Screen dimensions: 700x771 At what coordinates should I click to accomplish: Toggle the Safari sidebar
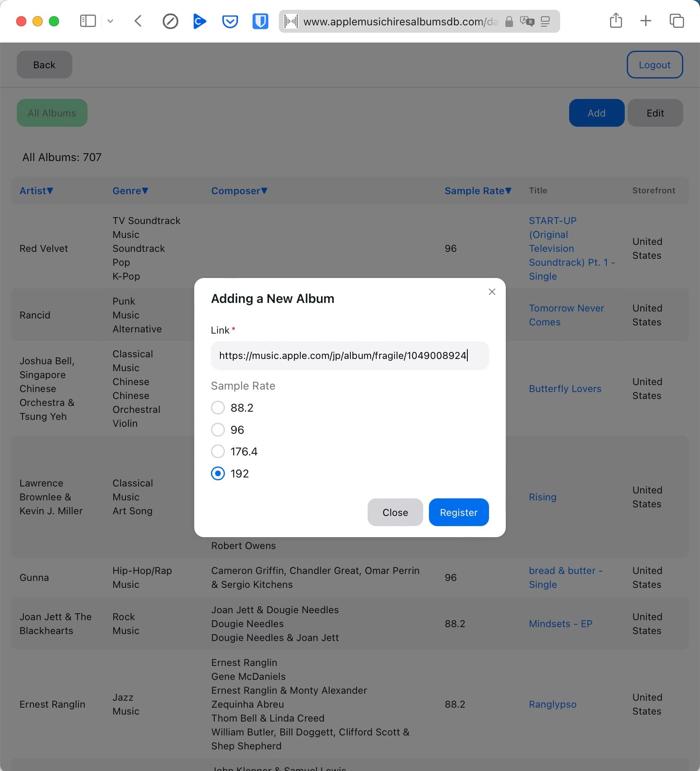88,21
